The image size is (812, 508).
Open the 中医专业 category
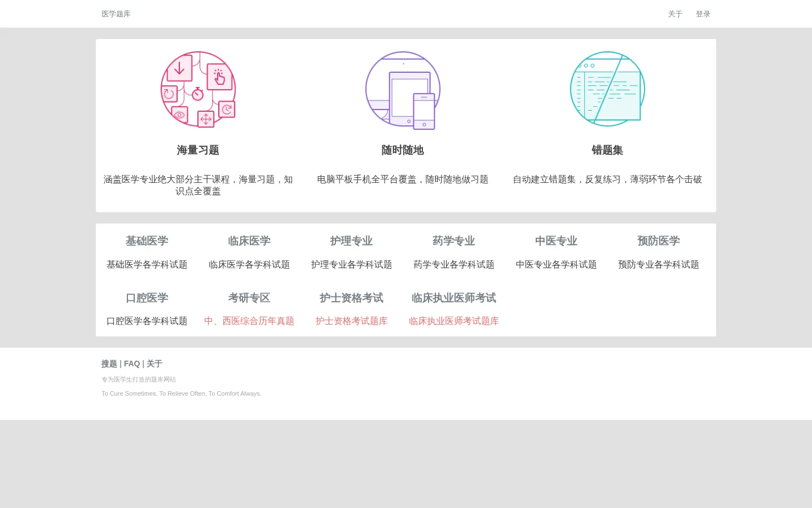[556, 241]
